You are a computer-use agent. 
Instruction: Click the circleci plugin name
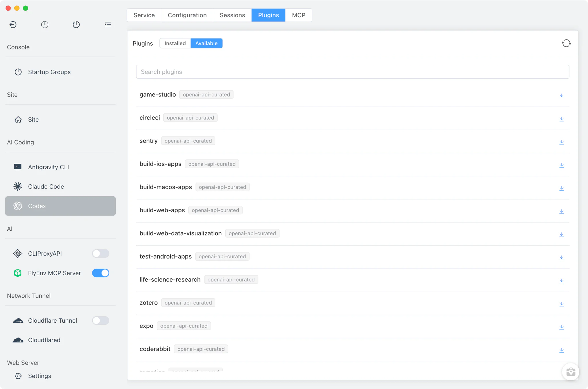(150, 118)
